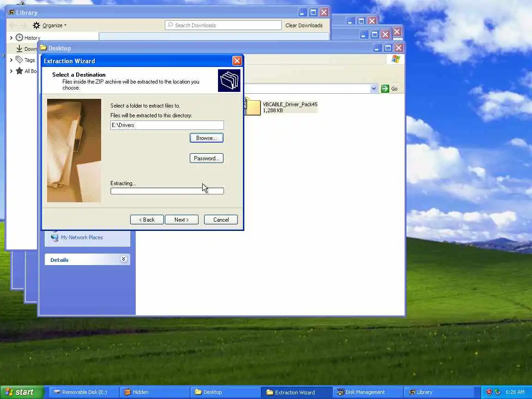Expand the History tree item
Viewport: 532px width, 399px height.
point(11,38)
